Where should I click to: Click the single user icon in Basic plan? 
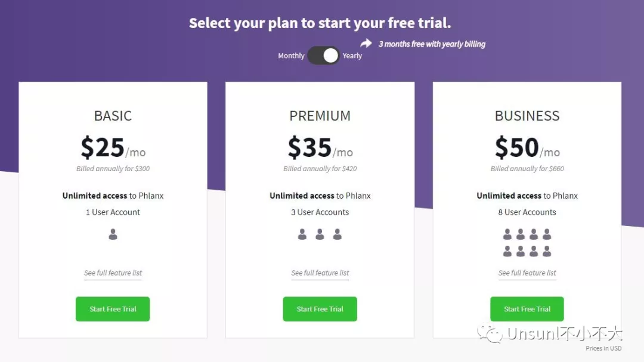[x=113, y=235]
